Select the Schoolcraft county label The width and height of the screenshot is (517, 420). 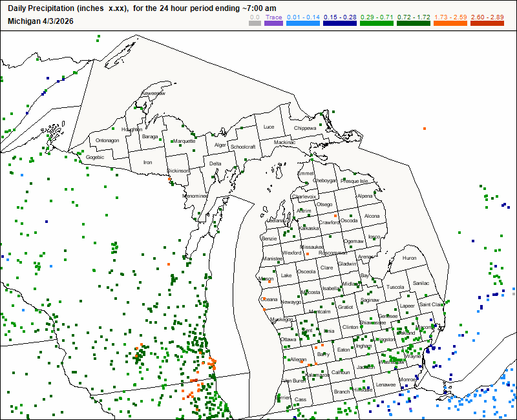(x=244, y=147)
